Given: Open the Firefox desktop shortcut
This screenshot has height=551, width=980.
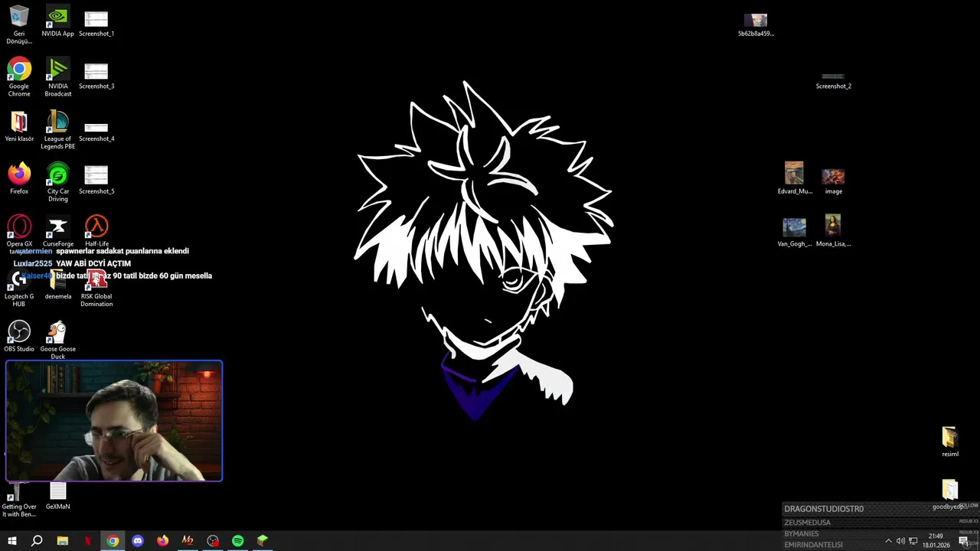Looking at the screenshot, I should point(19,179).
